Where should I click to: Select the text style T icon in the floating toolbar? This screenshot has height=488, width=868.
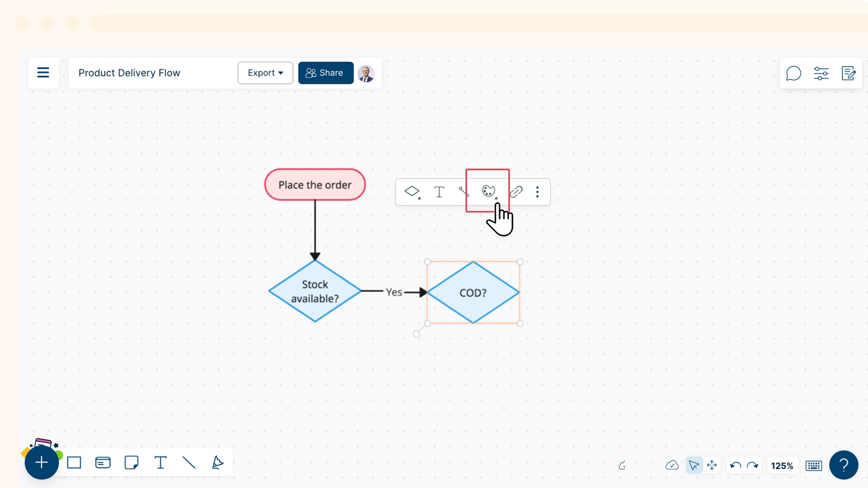tap(439, 192)
